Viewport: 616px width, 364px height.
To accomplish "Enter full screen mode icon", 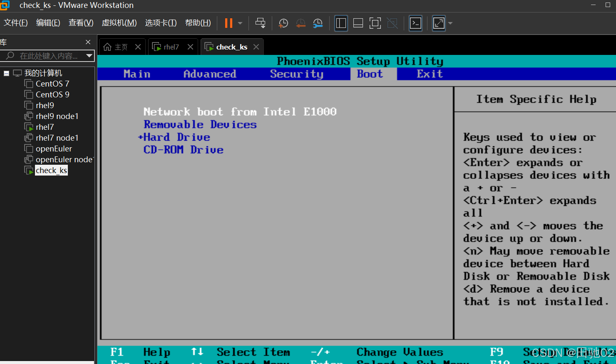I will [375, 23].
